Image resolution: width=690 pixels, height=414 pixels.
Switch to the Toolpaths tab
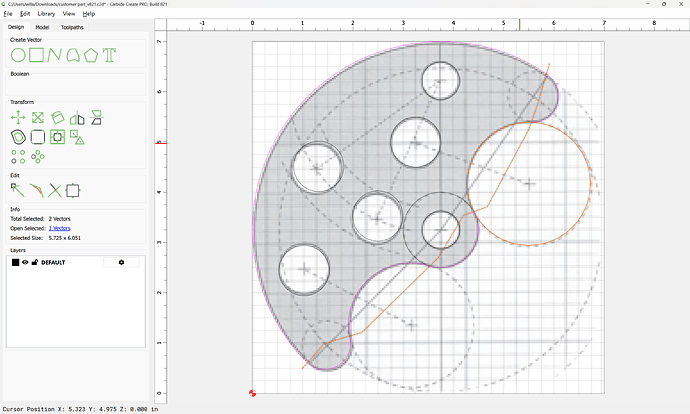[x=72, y=27]
